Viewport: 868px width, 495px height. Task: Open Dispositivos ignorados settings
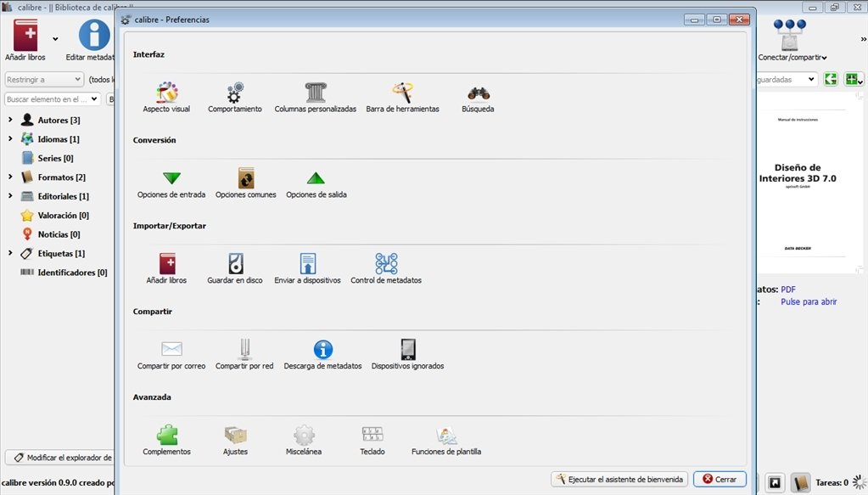pos(408,355)
